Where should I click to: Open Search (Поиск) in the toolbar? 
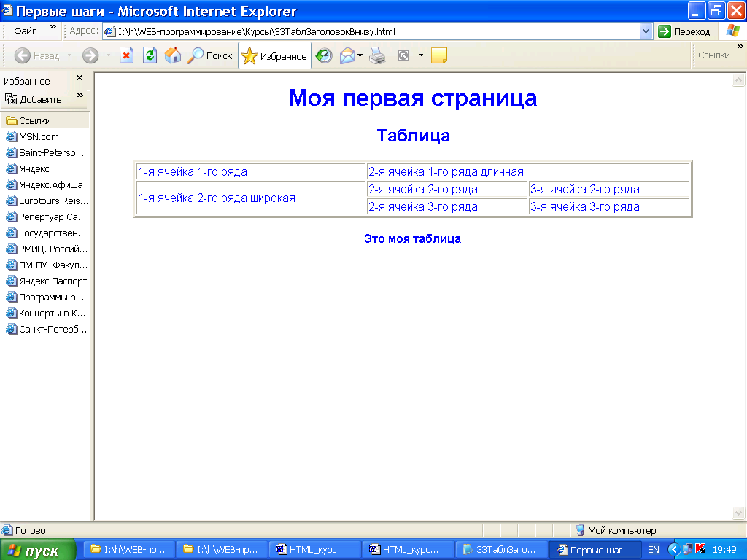[209, 55]
